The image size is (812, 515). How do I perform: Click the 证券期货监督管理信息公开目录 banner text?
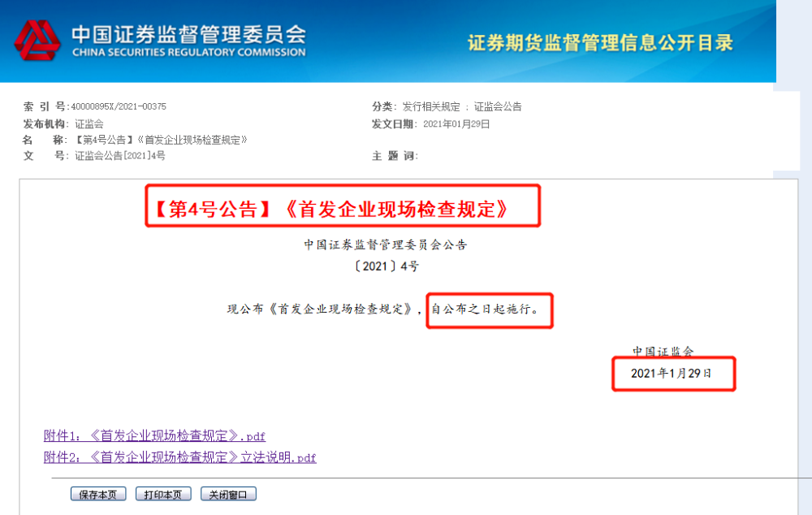pos(601,42)
